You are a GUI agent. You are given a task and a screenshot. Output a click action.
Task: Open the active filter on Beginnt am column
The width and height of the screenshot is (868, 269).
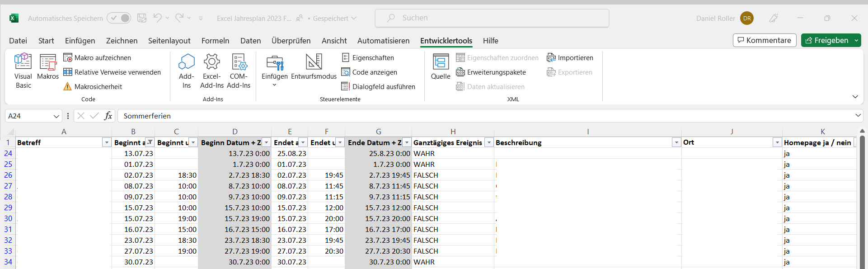150,142
